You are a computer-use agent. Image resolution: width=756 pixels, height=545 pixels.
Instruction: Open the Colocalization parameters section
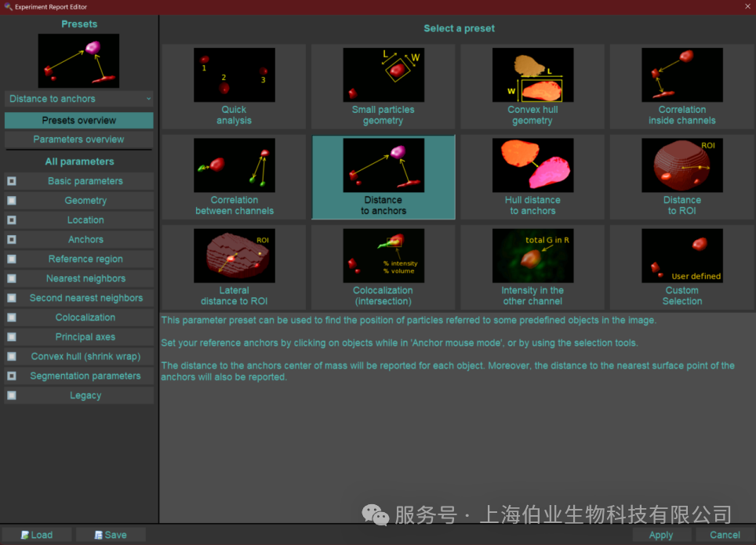[x=85, y=318]
